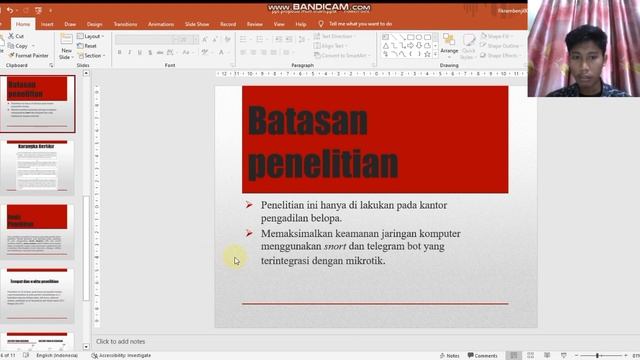Toggle Underline formatting
Screen dimensions: 640x360
(140, 53)
